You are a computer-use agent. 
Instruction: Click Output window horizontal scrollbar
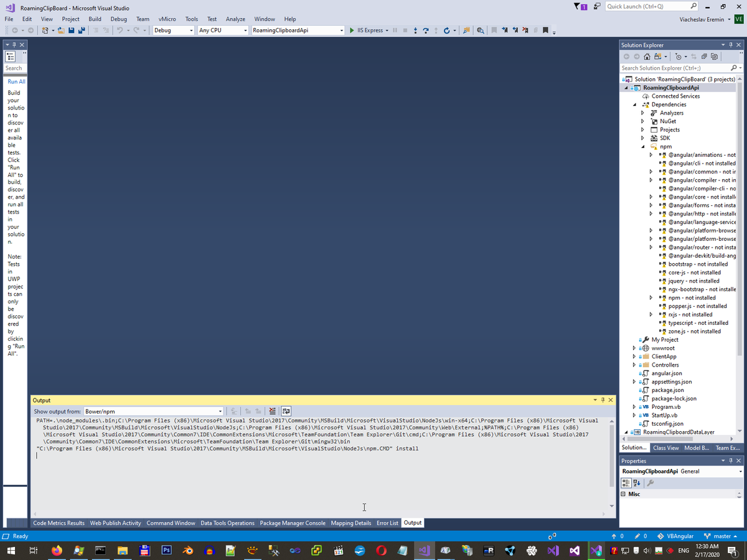click(320, 514)
